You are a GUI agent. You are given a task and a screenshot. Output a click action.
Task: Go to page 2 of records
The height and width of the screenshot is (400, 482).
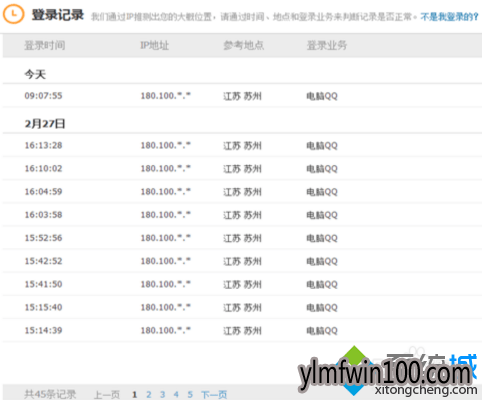149,395
